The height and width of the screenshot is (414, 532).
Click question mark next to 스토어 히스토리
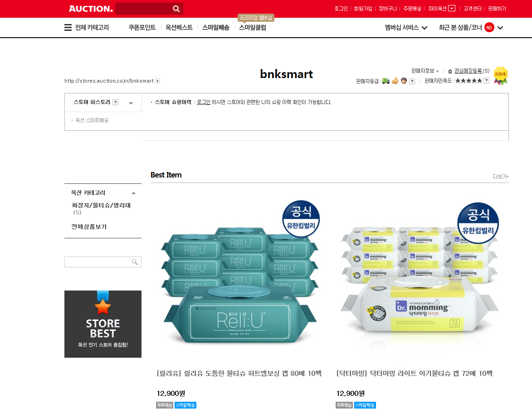(115, 102)
